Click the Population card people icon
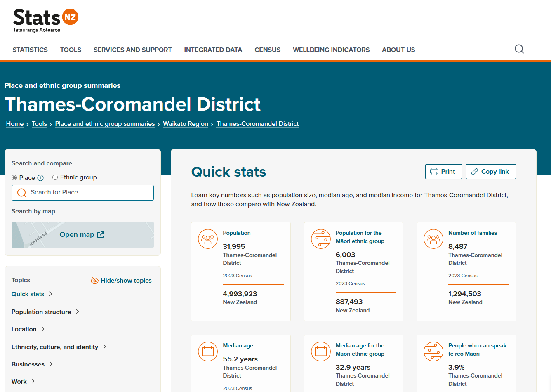Image resolution: width=551 pixels, height=392 pixels. [208, 239]
